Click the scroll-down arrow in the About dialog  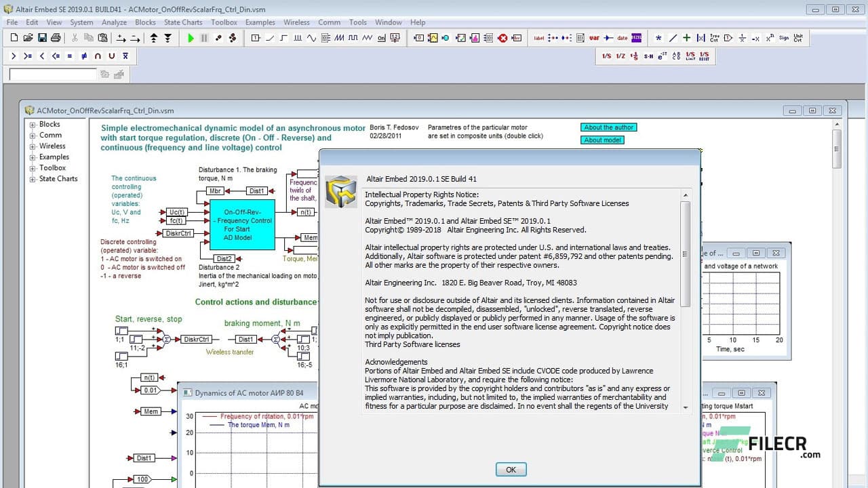686,406
